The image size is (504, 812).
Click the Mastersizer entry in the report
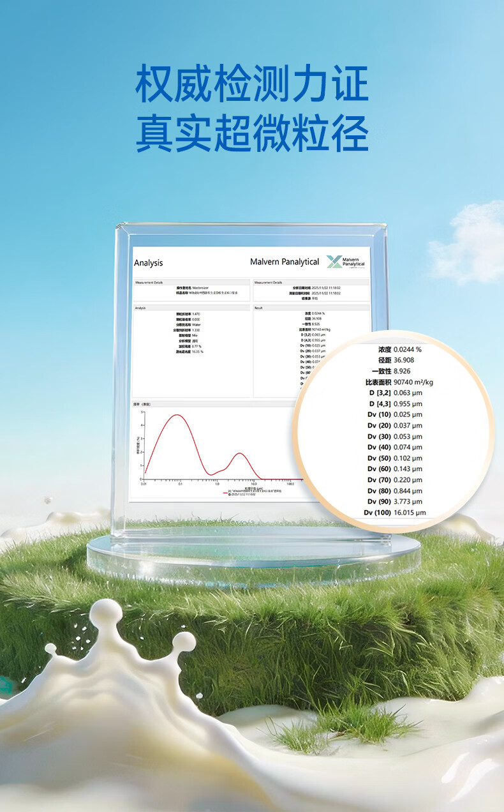tap(200, 288)
